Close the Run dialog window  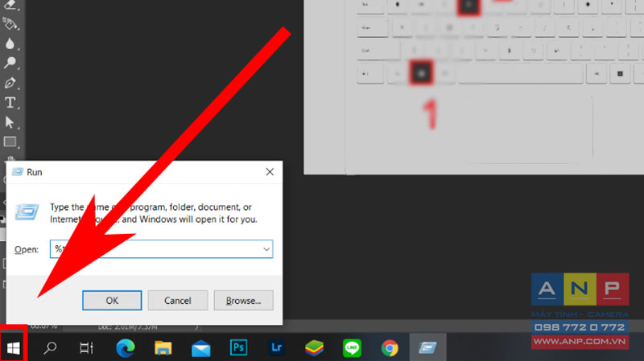coord(270,172)
